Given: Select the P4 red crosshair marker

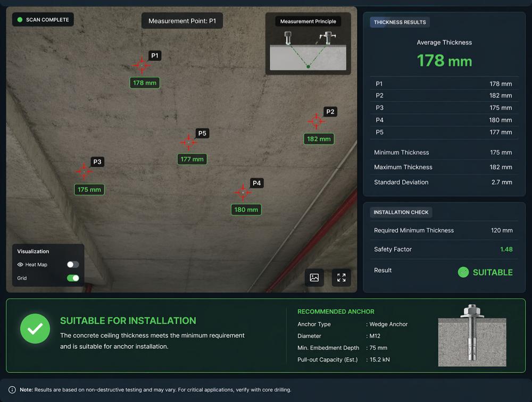Looking at the screenshot, I should click(243, 192).
